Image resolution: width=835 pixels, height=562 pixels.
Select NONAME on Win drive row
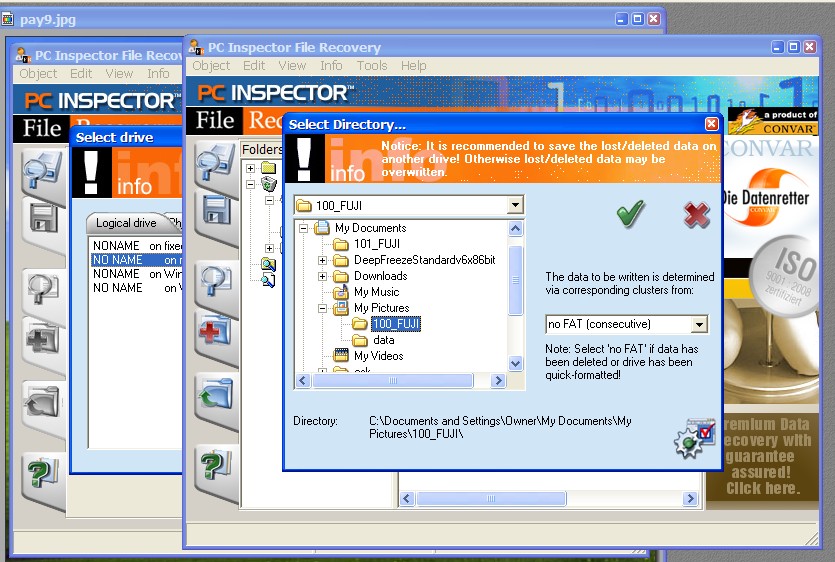click(136, 274)
